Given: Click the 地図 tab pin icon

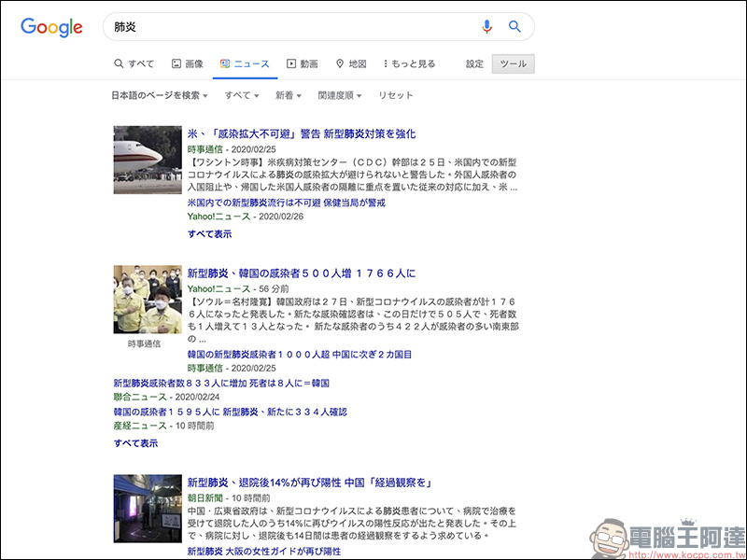Looking at the screenshot, I should tap(340, 63).
